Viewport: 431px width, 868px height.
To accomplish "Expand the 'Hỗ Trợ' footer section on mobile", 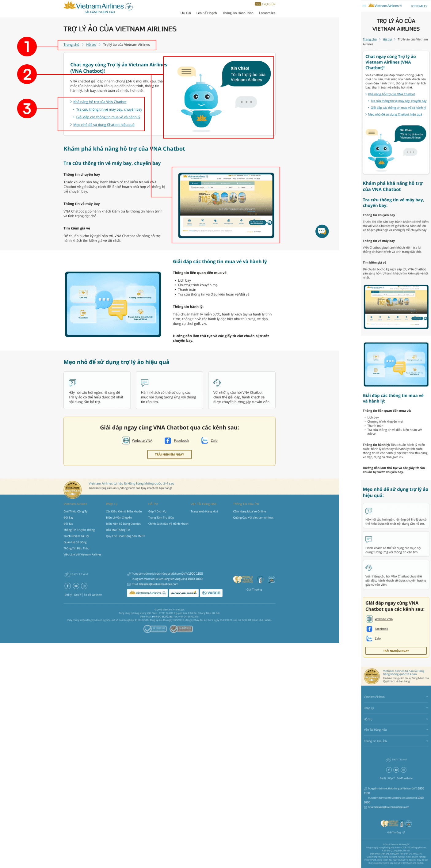I will (x=396, y=719).
